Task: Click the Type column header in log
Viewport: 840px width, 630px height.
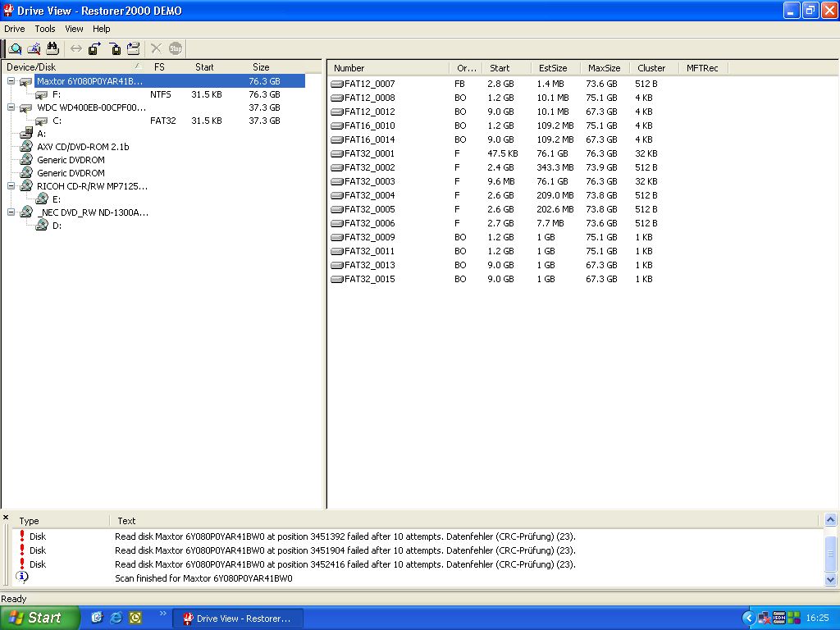Action: click(x=62, y=521)
